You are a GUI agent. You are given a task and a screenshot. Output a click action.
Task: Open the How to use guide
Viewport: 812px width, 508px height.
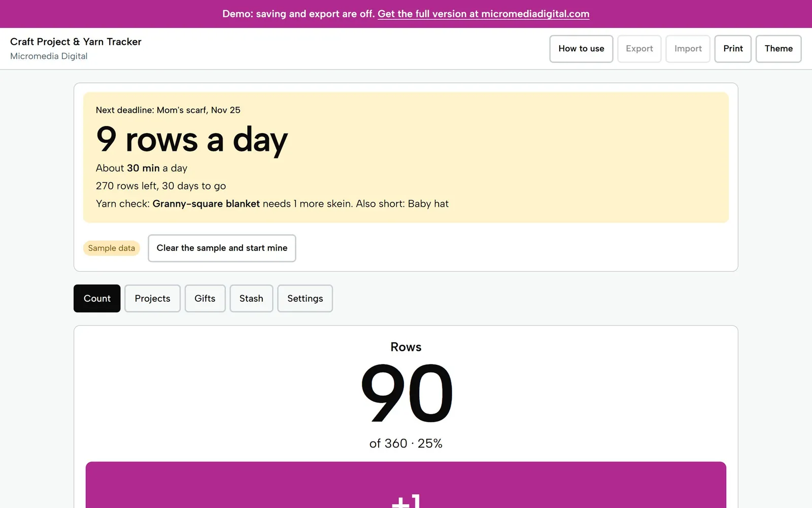point(581,49)
